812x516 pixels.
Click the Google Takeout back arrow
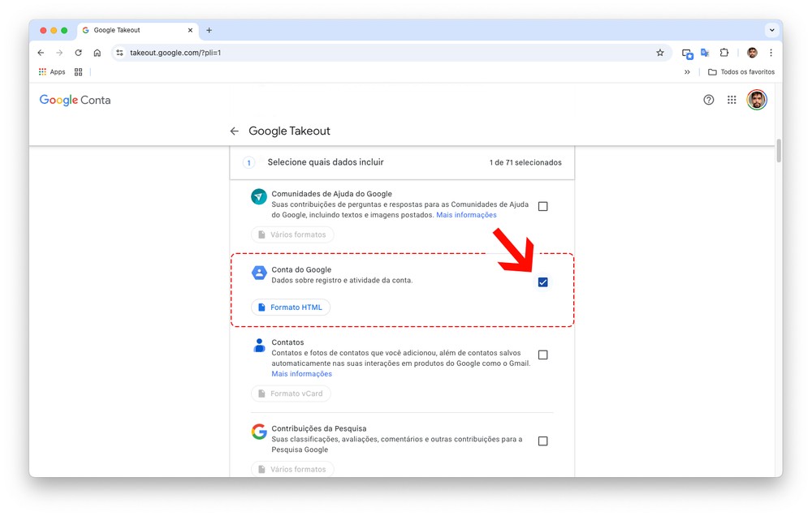[x=234, y=131]
